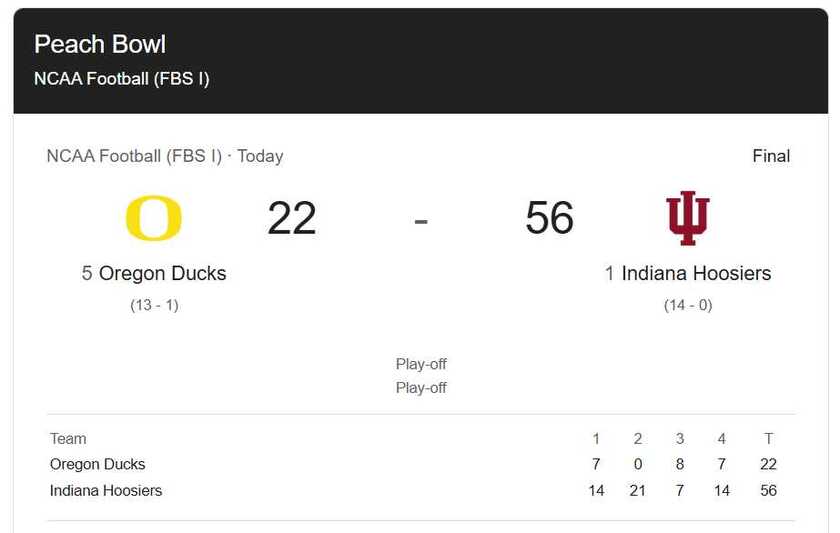840x533 pixels.
Task: Open the 1 Indiana Hoosiers team name
Action: pos(688,273)
